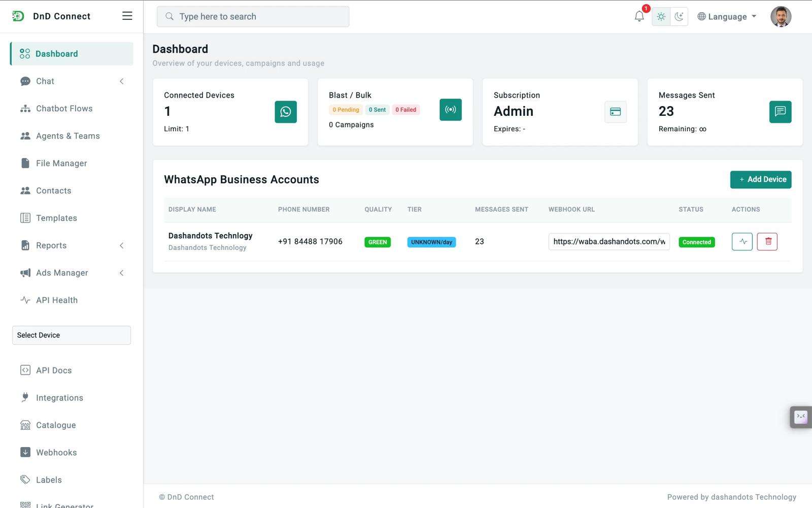
Task: Click the 0 Pending badge
Action: click(x=346, y=110)
